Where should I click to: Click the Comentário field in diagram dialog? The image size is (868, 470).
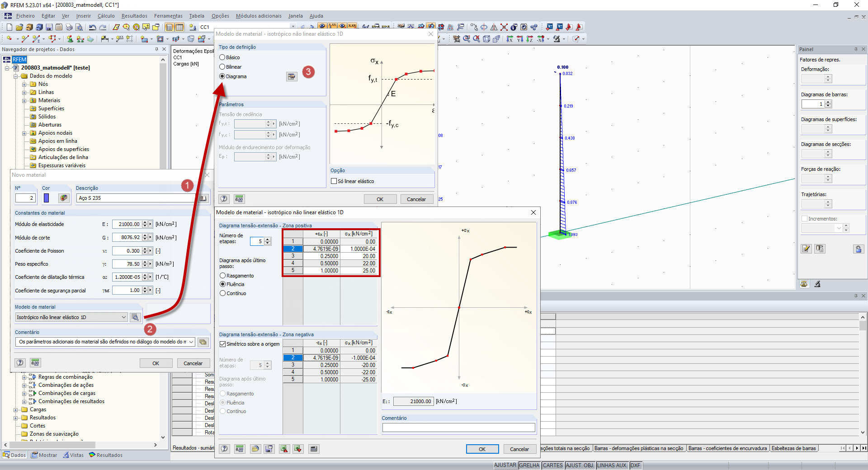pos(458,428)
